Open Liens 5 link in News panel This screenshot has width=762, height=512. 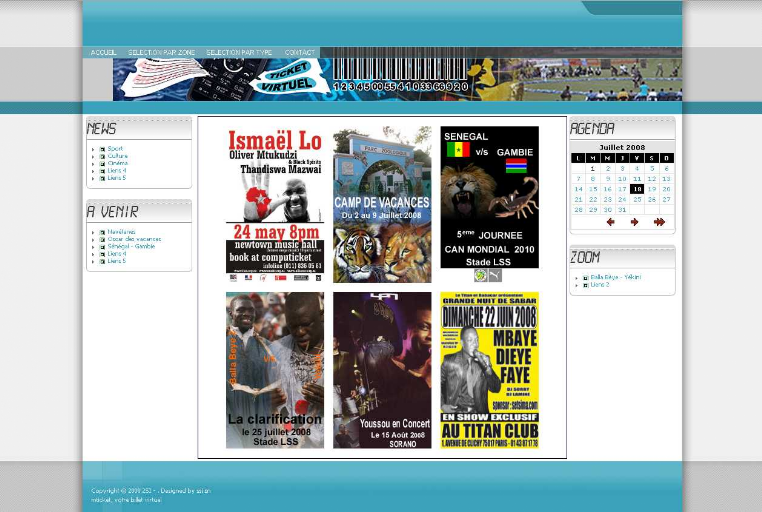pyautogui.click(x=117, y=178)
